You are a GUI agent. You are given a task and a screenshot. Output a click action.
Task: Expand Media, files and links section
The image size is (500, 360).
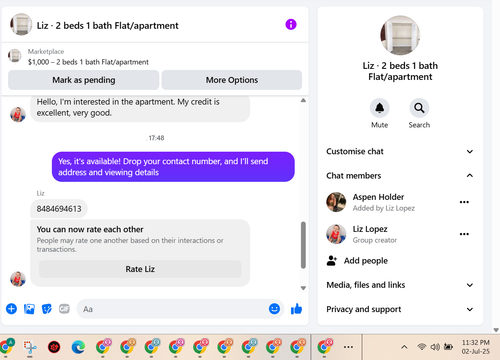coord(400,285)
